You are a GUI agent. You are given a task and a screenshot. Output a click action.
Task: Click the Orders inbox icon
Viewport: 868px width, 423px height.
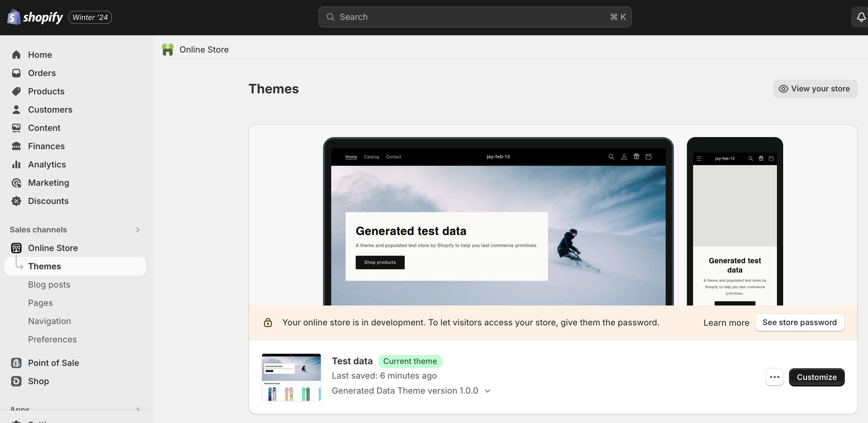16,73
